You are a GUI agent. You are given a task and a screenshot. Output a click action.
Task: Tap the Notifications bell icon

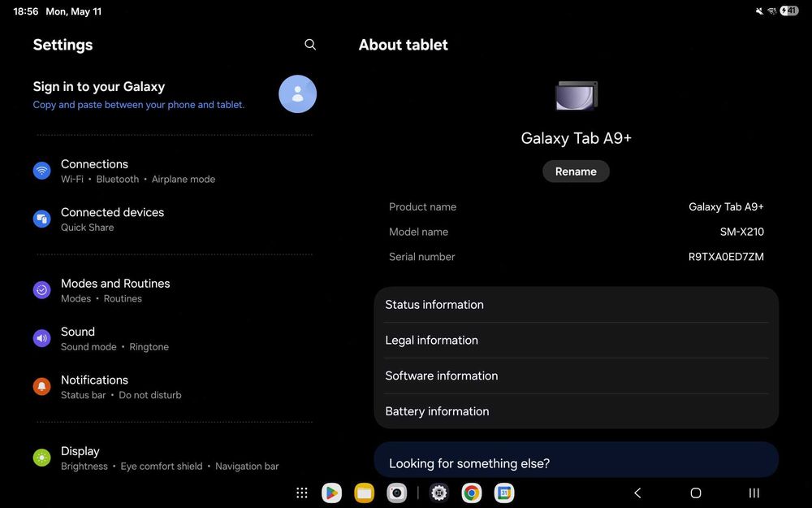pyautogui.click(x=42, y=387)
